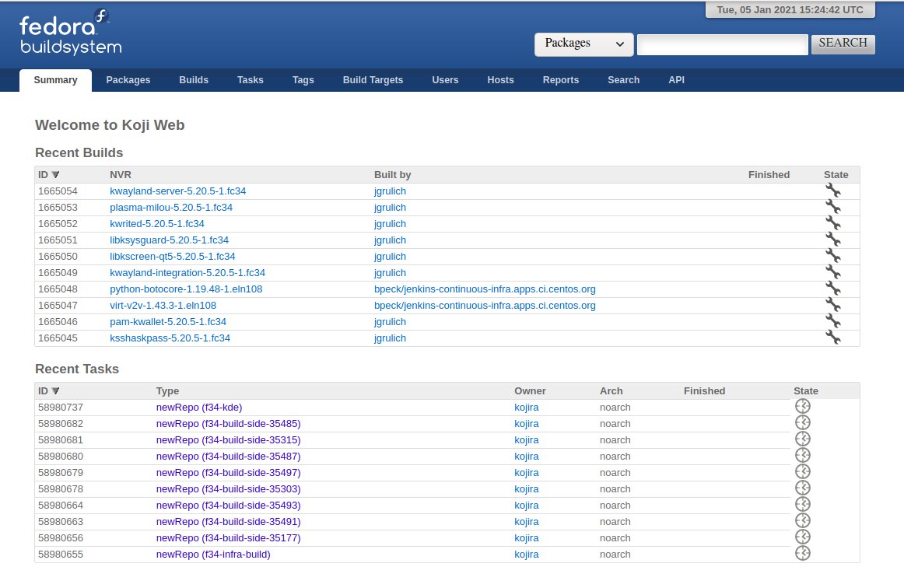Open ksshaskpass-5.20.5-1.fc34 build link

coord(170,338)
